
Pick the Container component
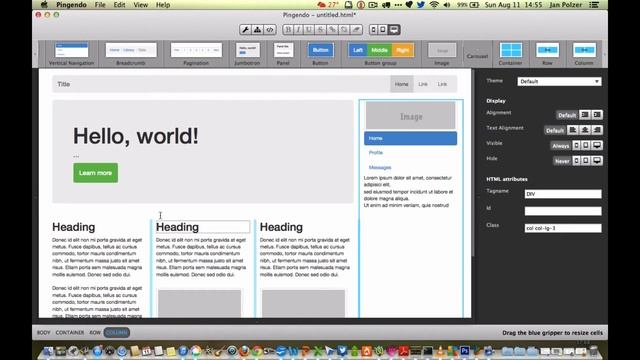tap(511, 54)
